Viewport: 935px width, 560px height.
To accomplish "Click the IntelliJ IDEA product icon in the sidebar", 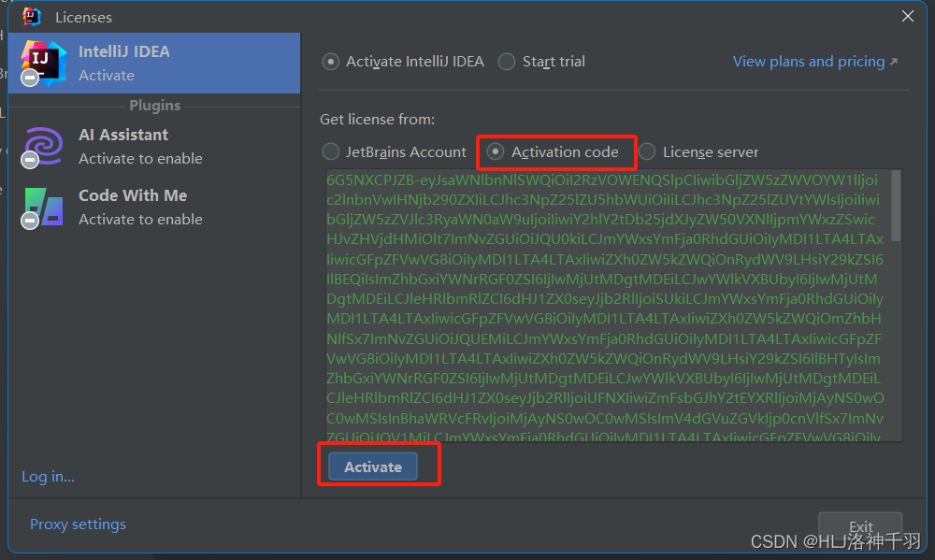I will pos(44,62).
